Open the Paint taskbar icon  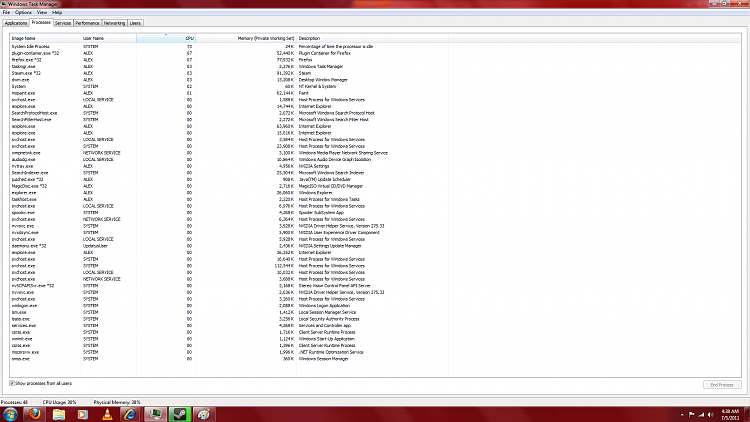click(204, 414)
